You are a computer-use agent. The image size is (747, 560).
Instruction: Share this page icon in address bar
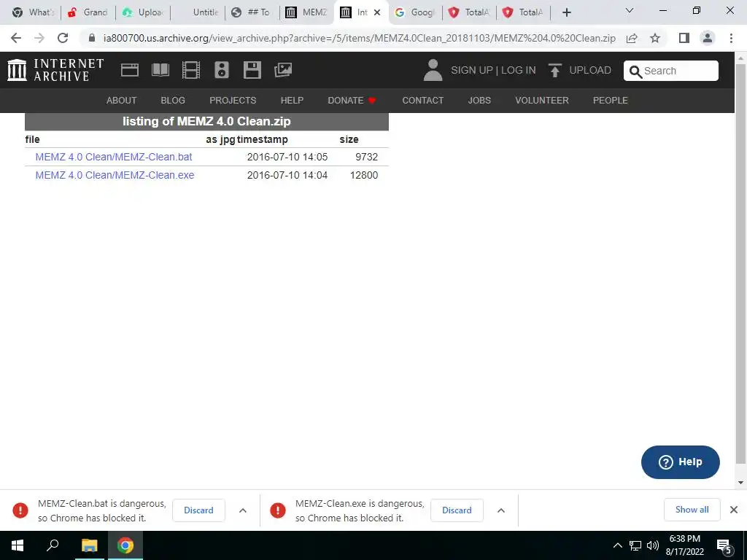click(x=632, y=38)
